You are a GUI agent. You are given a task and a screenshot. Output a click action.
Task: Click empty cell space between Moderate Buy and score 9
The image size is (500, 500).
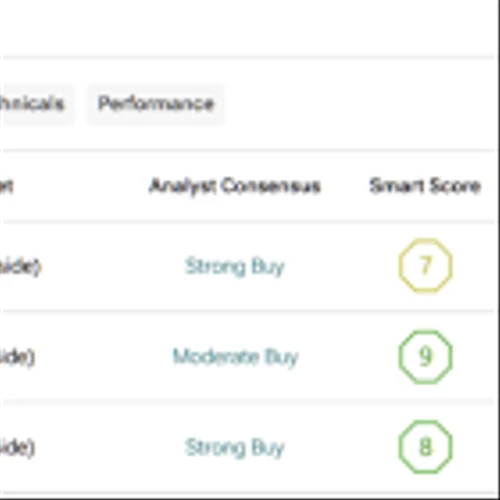[348, 357]
